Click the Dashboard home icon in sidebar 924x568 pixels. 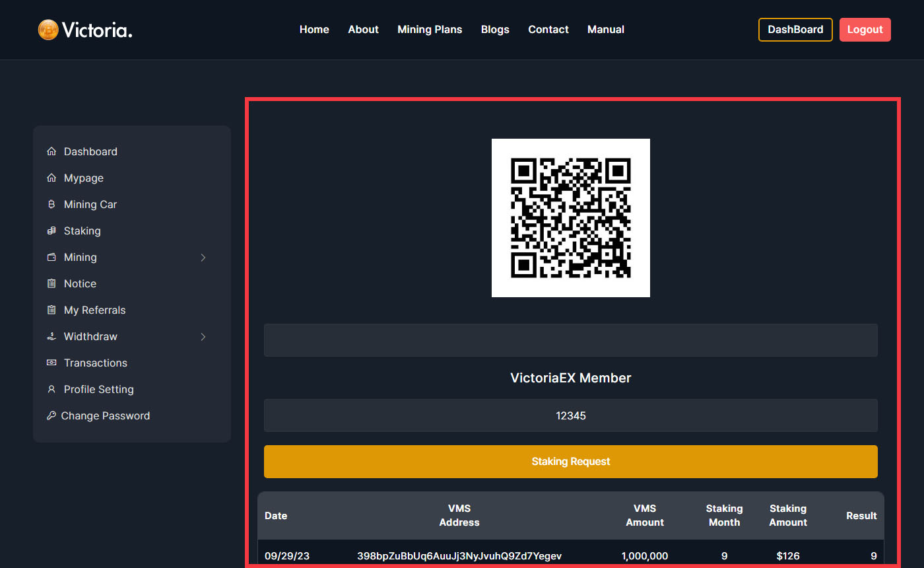tap(51, 152)
